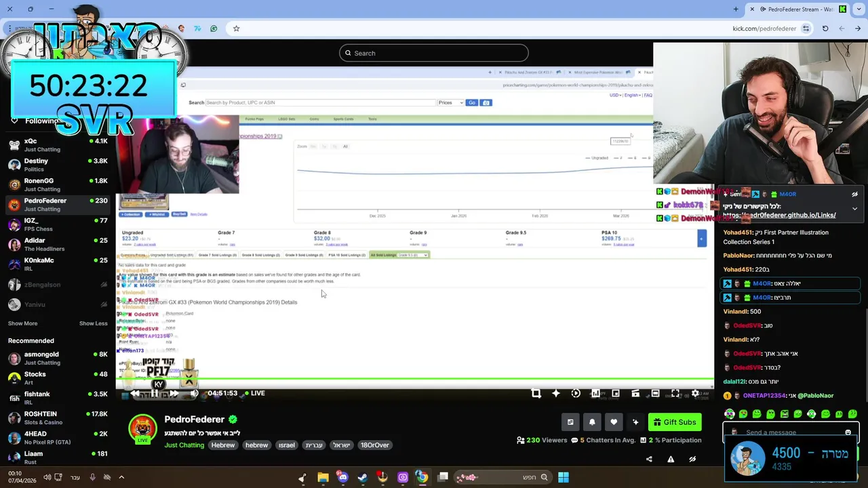Viewport: 868px width, 488px height.
Task: Click ONETAP12354 username in chat
Action: coord(764,396)
